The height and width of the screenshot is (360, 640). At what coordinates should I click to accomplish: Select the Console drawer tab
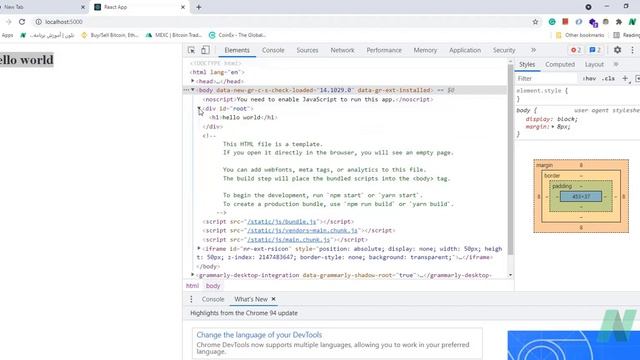[213, 299]
